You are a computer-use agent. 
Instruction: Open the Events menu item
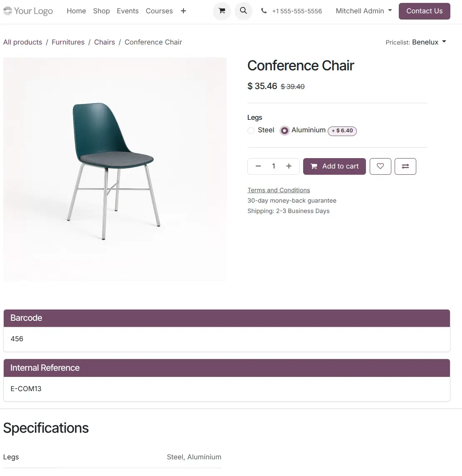[x=128, y=11]
